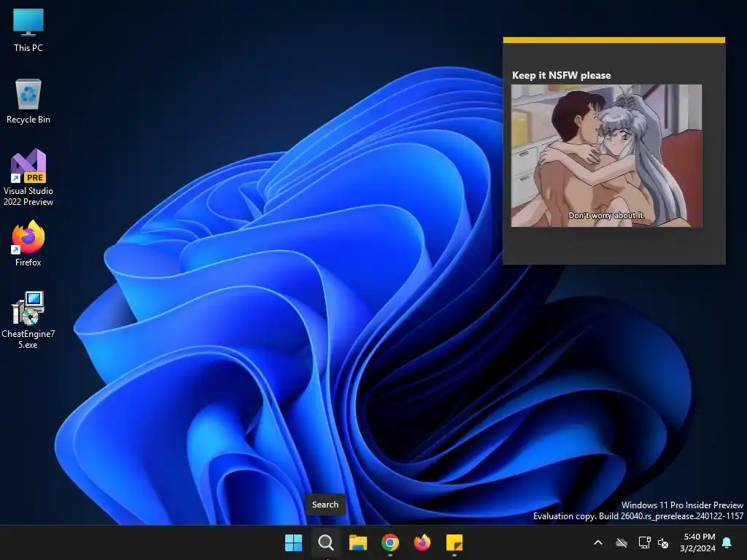747x560 pixels.
Task: Click the muted volume tray icon
Action: pyautogui.click(x=662, y=542)
